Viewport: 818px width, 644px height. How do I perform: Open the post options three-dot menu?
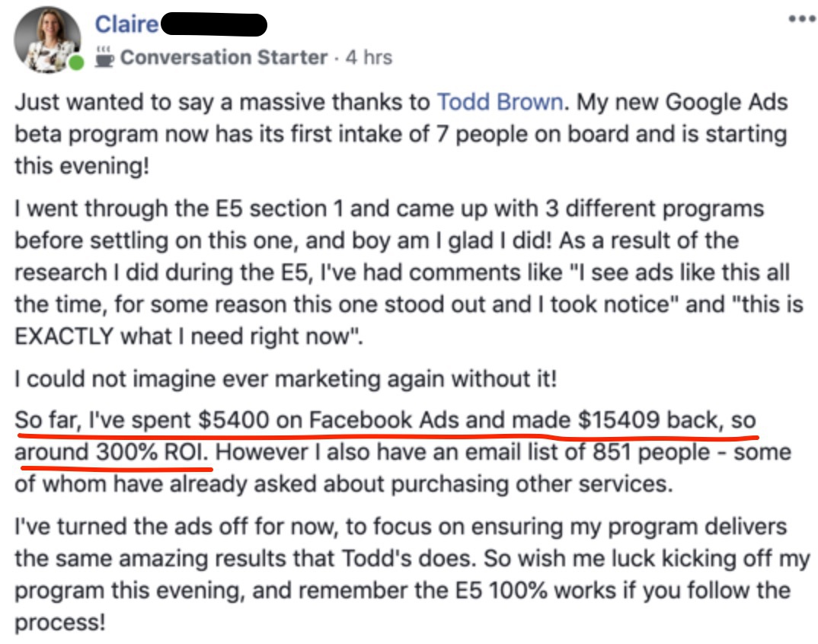pyautogui.click(x=802, y=19)
